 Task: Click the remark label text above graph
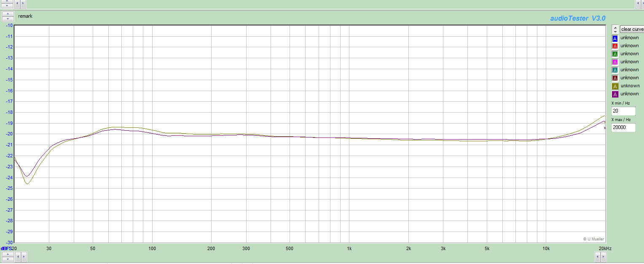(x=25, y=16)
